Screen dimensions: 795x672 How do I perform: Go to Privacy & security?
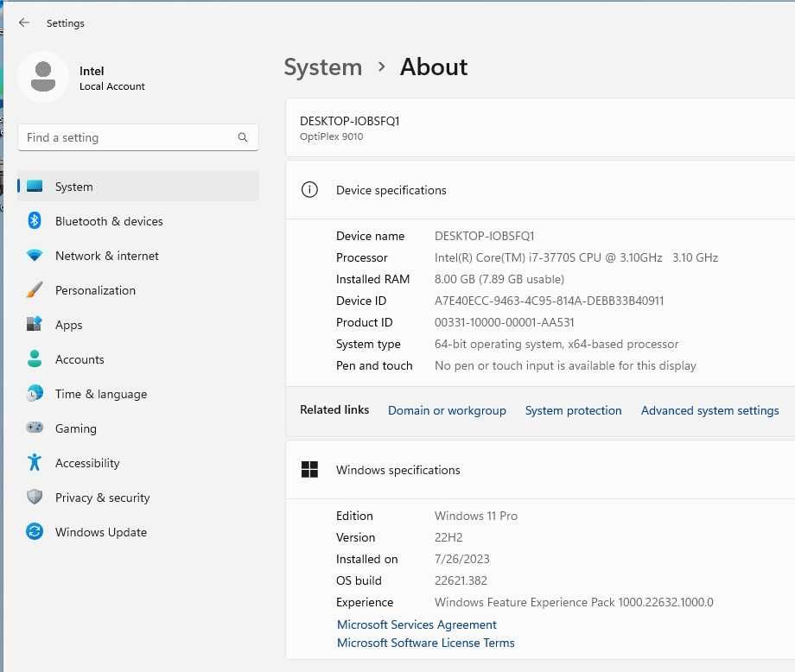click(x=138, y=498)
